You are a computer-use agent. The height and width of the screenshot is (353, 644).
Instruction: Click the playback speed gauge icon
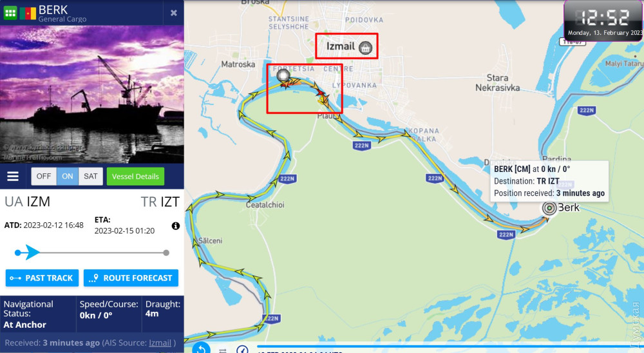click(x=242, y=350)
